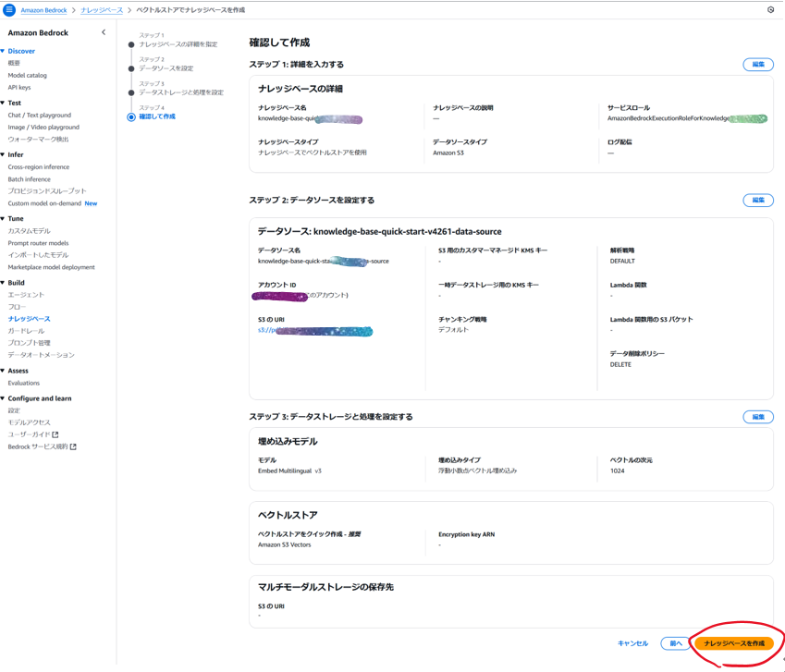The width and height of the screenshot is (785, 672).
Task: Open モデルアクセス page
Action: [x=29, y=422]
